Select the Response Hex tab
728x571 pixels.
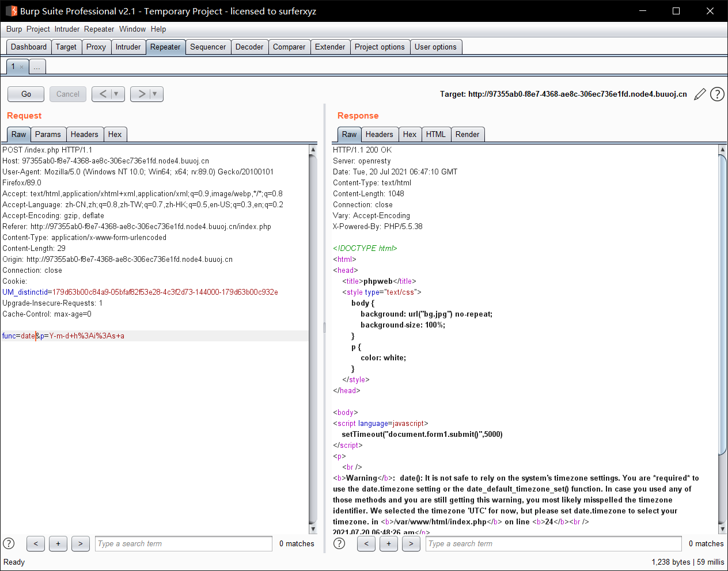pos(410,134)
